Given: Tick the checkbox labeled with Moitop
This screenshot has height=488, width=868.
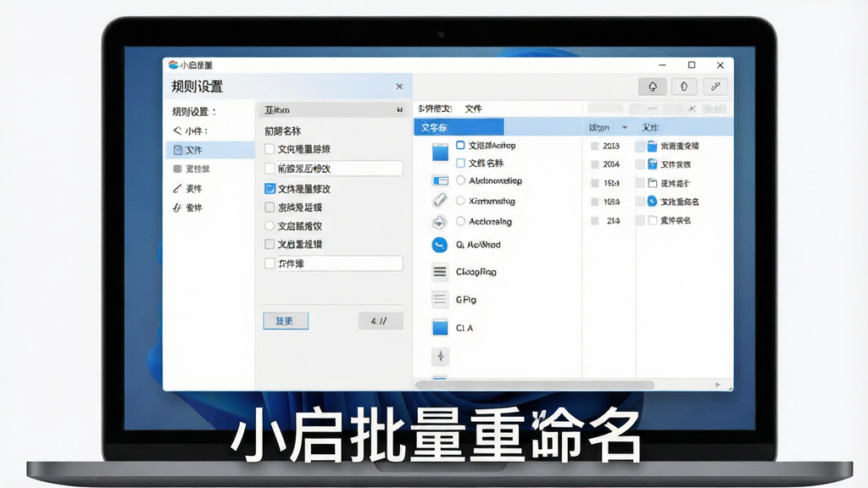Looking at the screenshot, I should point(460,145).
